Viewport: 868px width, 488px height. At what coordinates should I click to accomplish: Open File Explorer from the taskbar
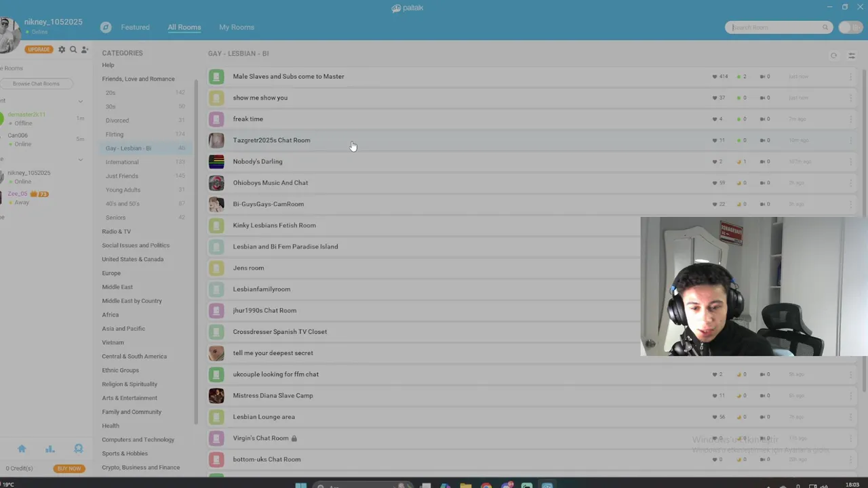(466, 485)
